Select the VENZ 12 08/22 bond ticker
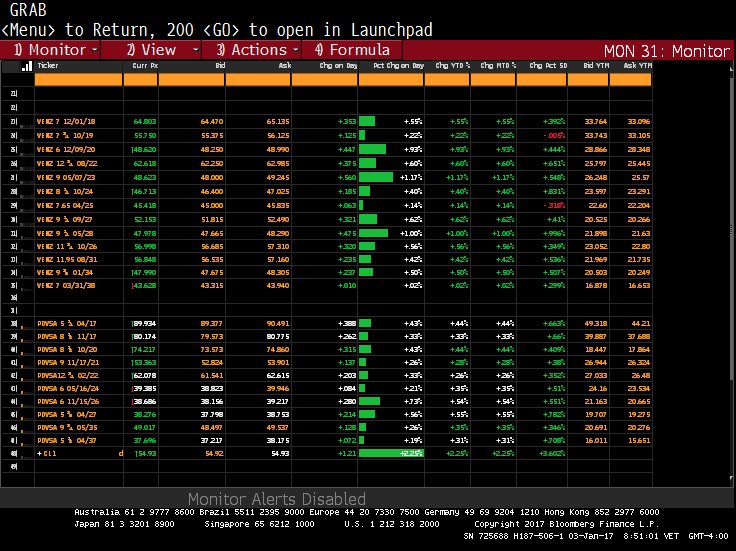This screenshot has height=551, width=736. click(x=67, y=164)
